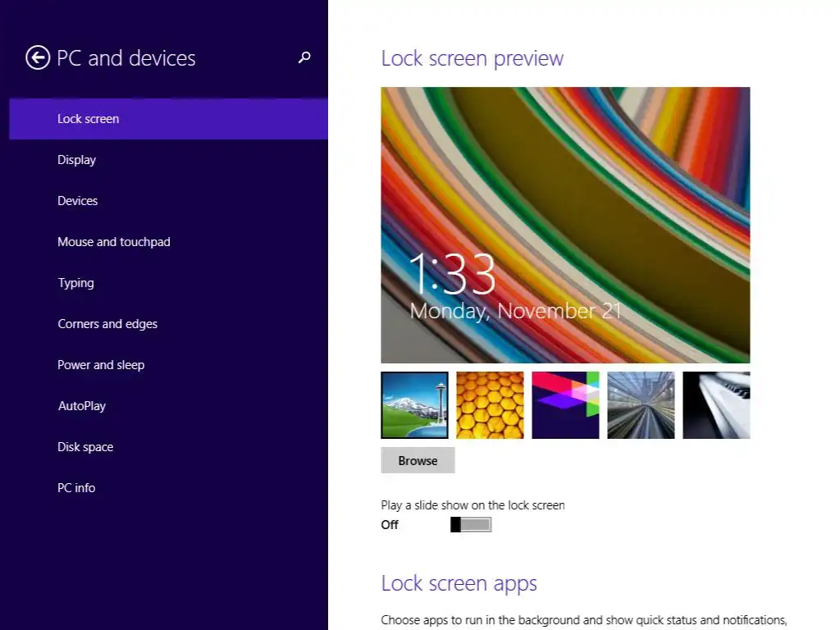The image size is (840, 630).
Task: Click the Browse button
Action: (418, 461)
